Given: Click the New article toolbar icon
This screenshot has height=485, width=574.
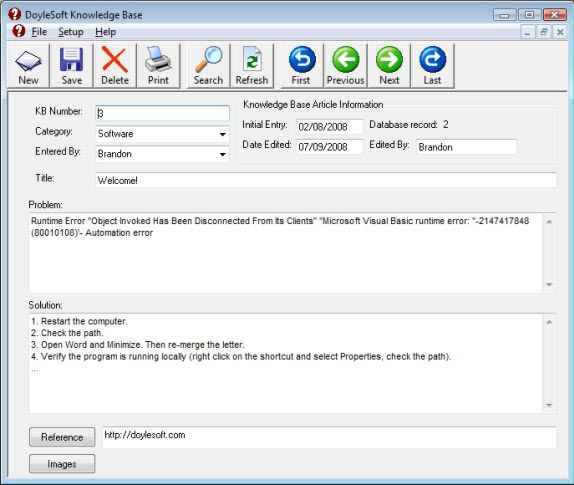Looking at the screenshot, I should coord(28,66).
